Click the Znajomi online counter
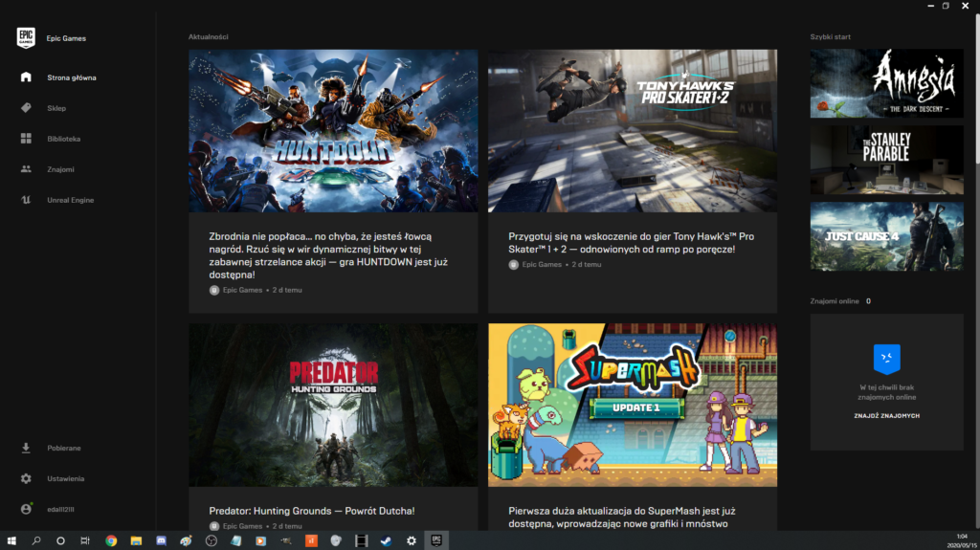This screenshot has height=550, width=980. tap(868, 301)
